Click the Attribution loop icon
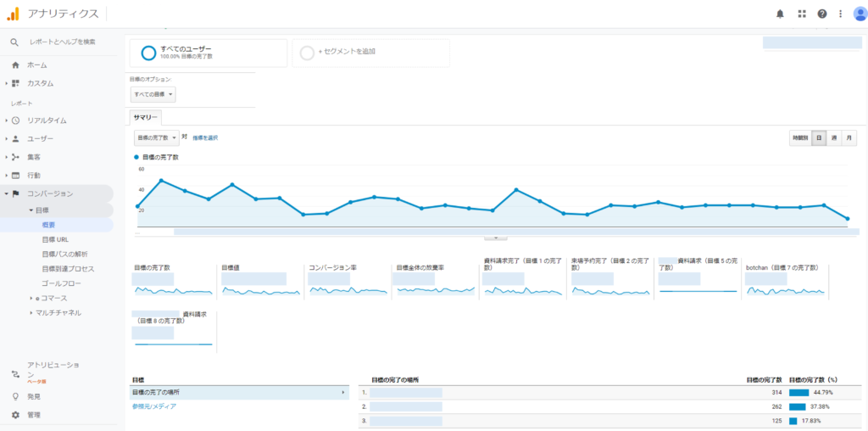The image size is (868, 431). point(15,374)
